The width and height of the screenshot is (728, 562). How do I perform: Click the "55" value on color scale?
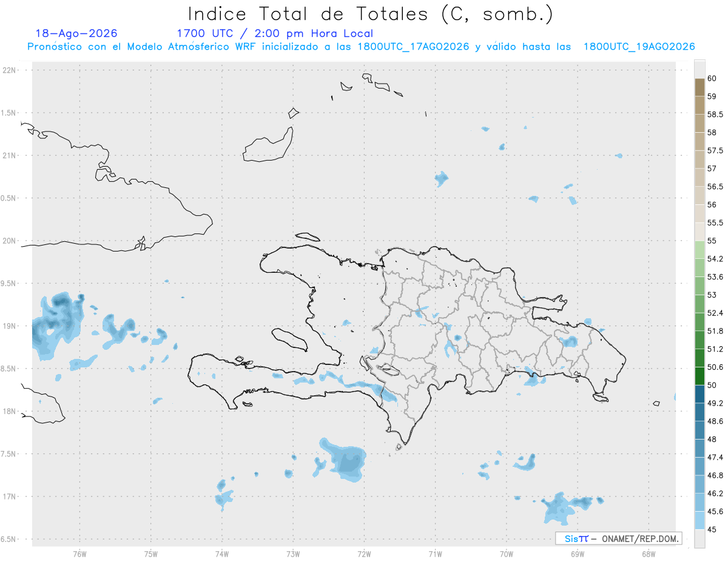712,241
